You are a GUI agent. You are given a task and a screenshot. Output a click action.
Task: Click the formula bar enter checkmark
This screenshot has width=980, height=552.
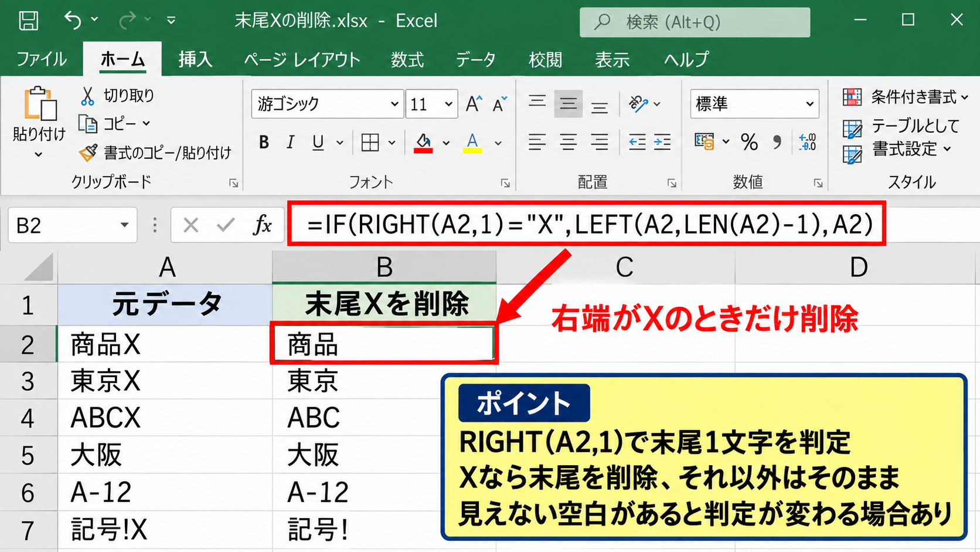pos(226,225)
